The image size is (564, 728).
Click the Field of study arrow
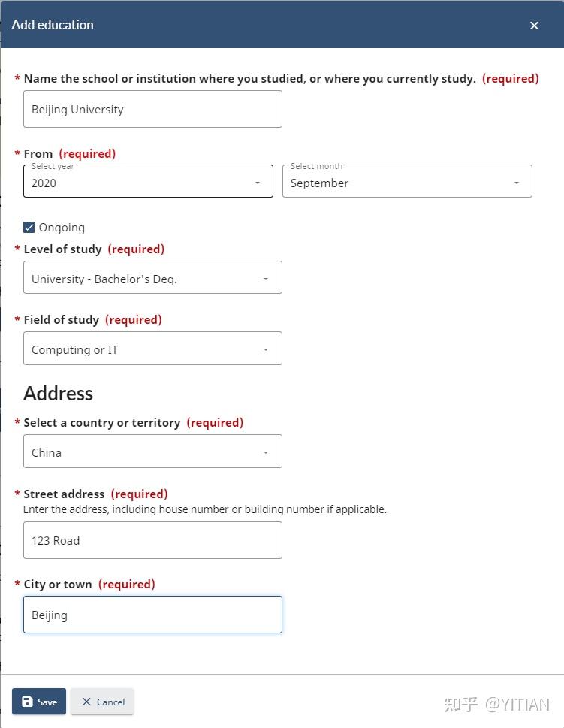[266, 349]
